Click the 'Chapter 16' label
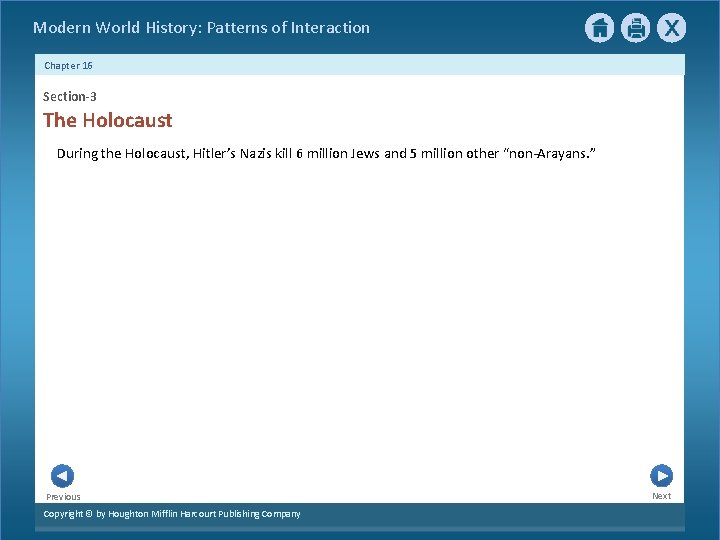Viewport: 720px width, 540px height. [x=68, y=66]
